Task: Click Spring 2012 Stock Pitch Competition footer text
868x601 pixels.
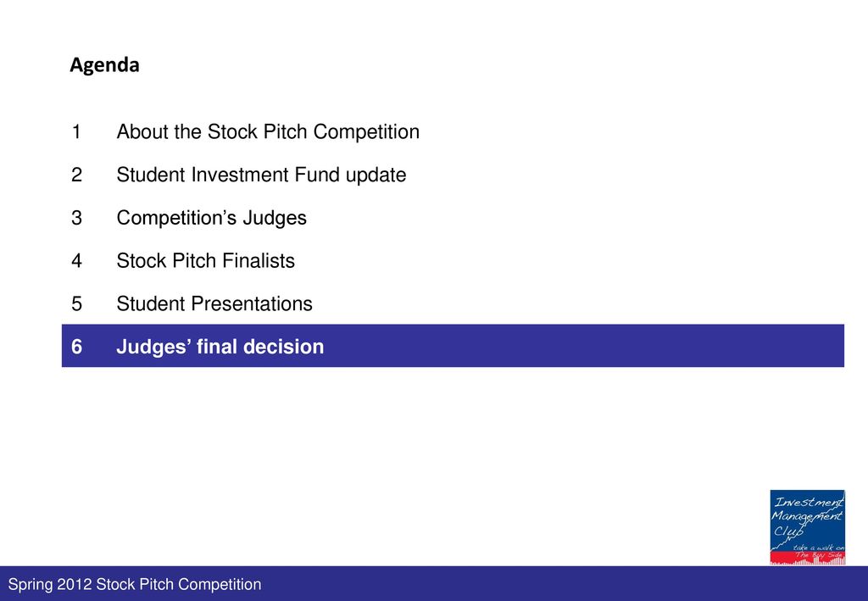Action: pyautogui.click(x=135, y=584)
